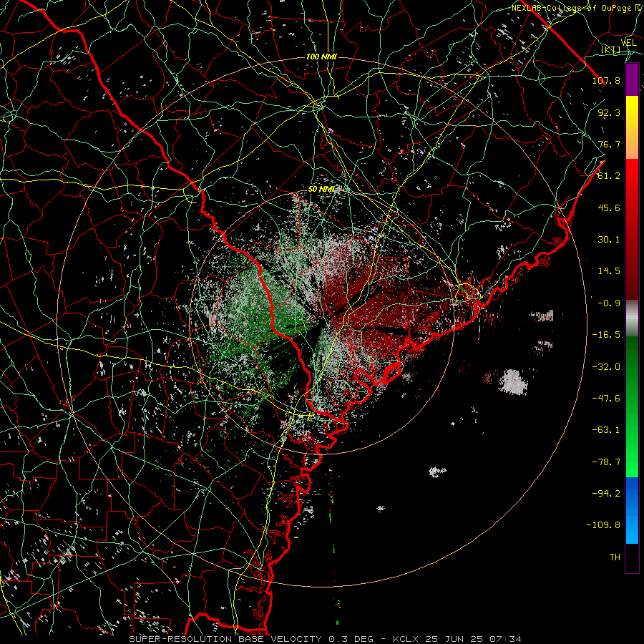Click the 07:34 timestamp in the caption
Image resolution: width=644 pixels, height=644 pixels.
tap(506, 639)
